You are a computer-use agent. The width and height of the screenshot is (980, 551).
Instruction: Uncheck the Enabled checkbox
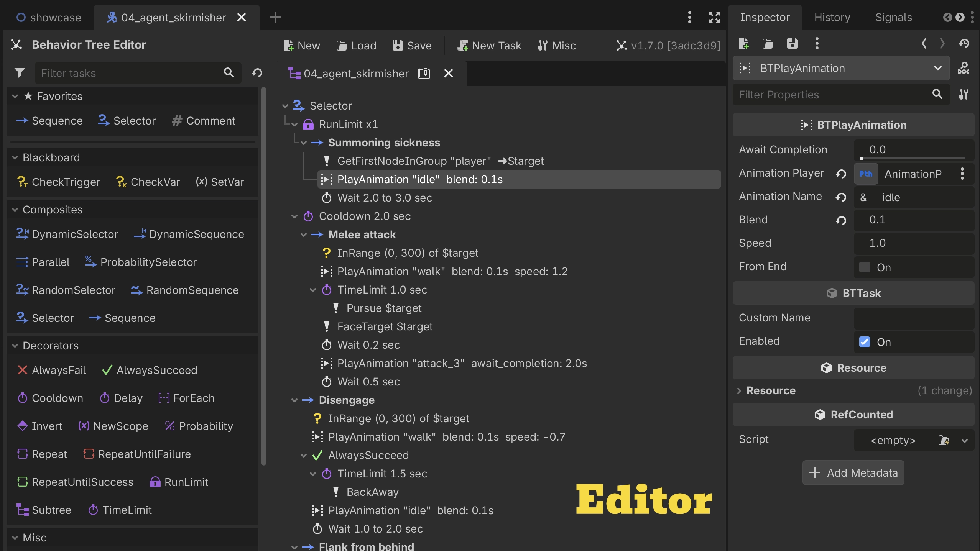tap(864, 342)
